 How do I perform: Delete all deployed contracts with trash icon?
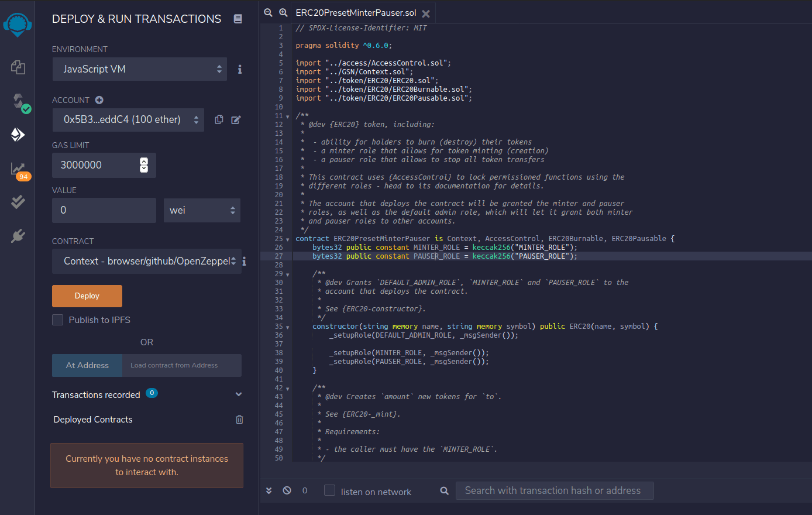pyautogui.click(x=239, y=420)
